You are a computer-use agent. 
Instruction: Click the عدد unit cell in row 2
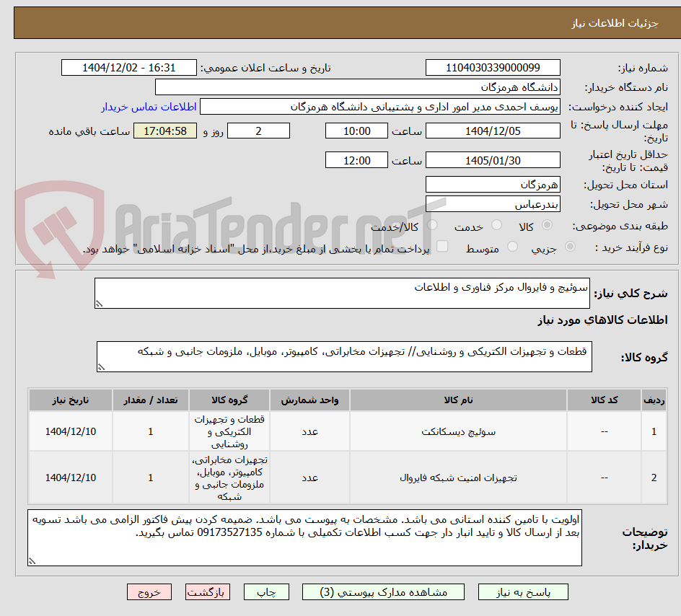tap(309, 478)
